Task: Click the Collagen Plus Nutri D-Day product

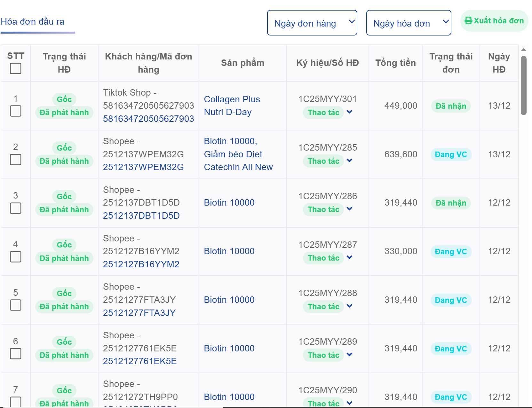Action: click(x=232, y=106)
